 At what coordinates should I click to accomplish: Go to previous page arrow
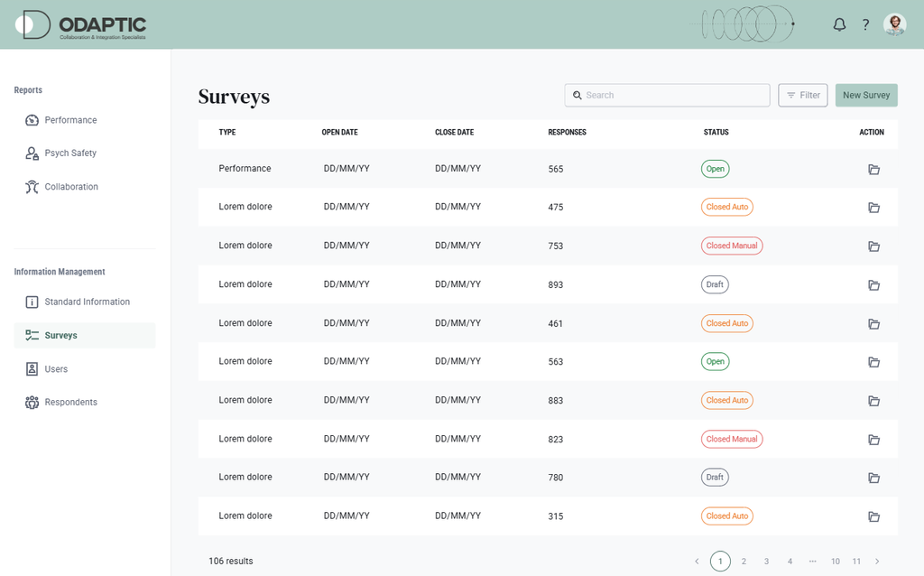(697, 562)
